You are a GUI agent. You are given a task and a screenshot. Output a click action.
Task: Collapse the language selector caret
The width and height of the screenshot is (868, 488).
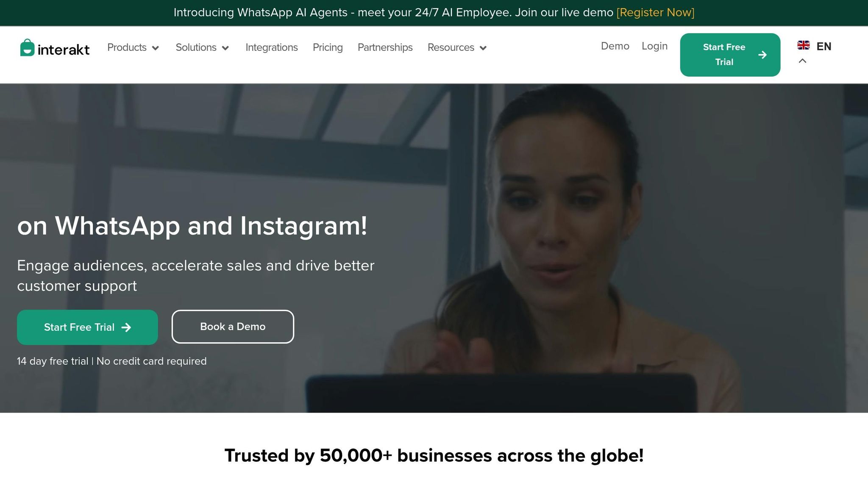802,61
